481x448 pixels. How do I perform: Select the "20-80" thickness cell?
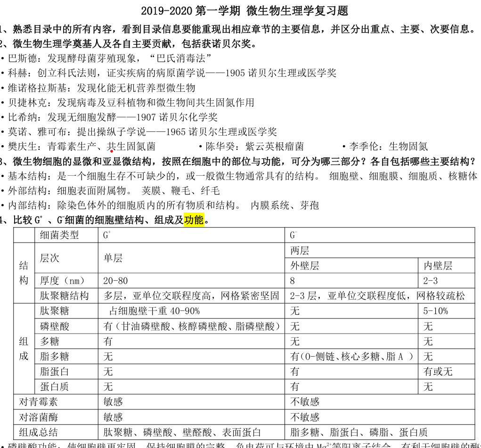point(115,281)
